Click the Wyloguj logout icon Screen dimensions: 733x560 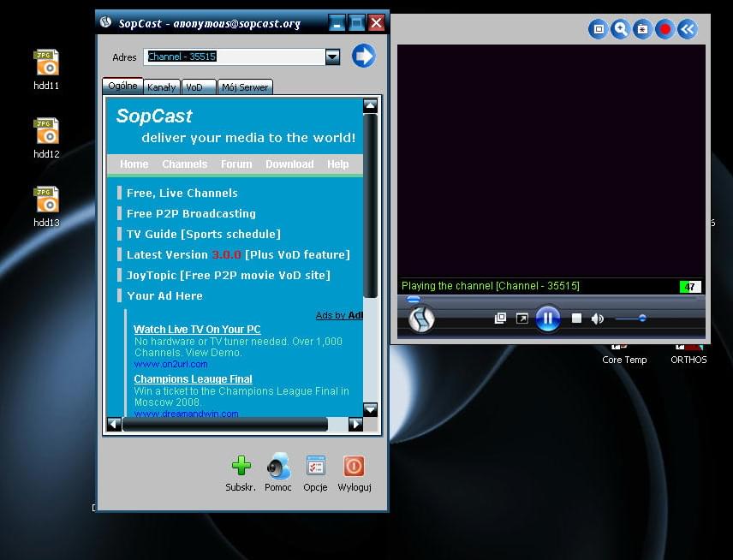(x=354, y=466)
